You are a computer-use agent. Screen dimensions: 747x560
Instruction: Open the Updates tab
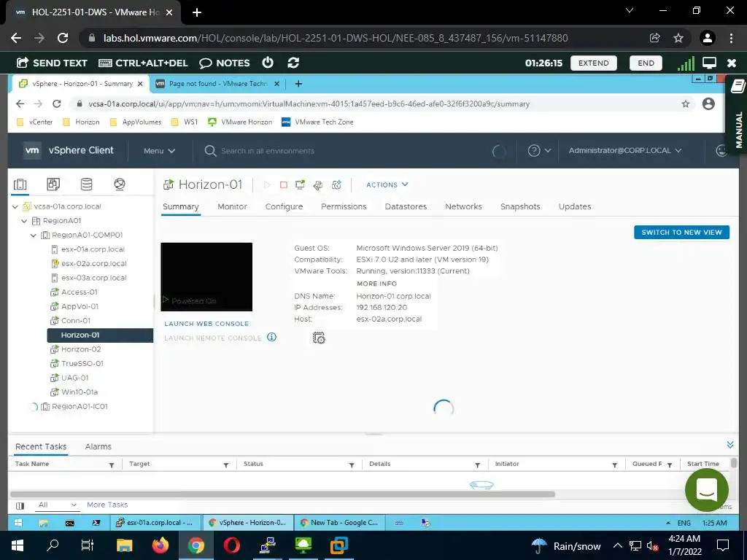point(575,206)
